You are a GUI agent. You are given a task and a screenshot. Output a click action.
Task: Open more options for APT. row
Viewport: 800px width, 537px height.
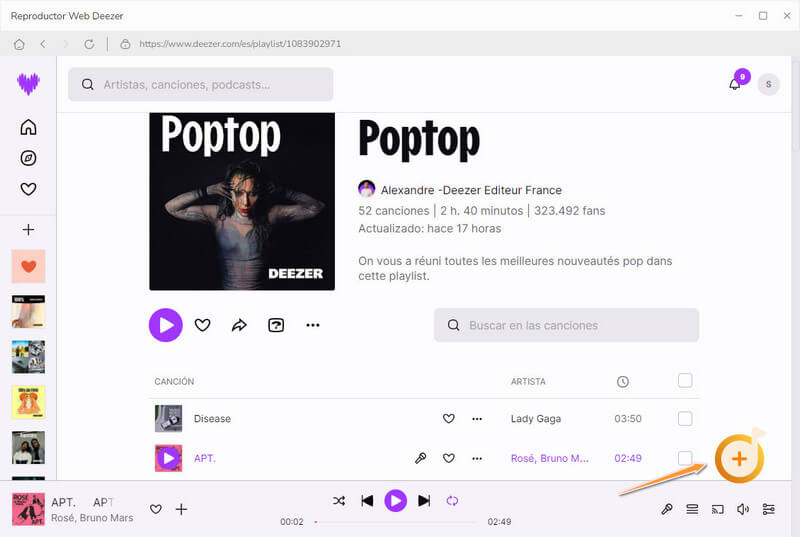[477, 458]
